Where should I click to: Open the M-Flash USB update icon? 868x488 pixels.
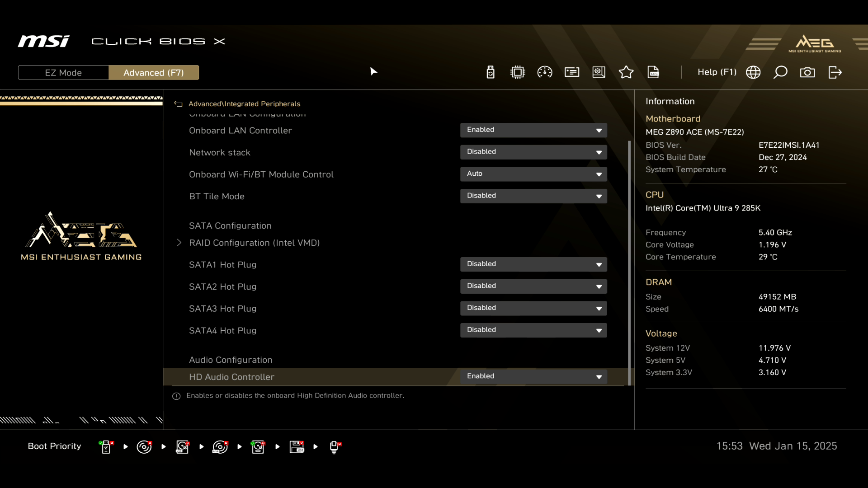[491, 72]
